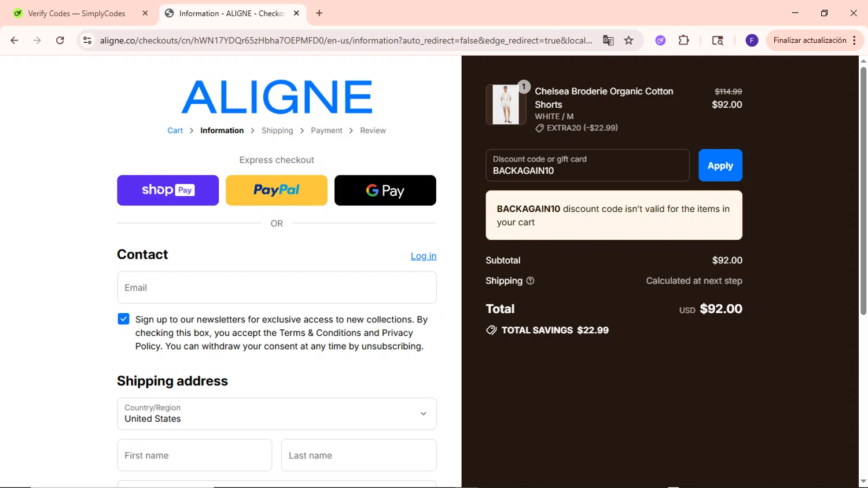Click the TOTAL SAVINGS $22.99 line
This screenshot has height=488, width=868.
tap(547, 330)
